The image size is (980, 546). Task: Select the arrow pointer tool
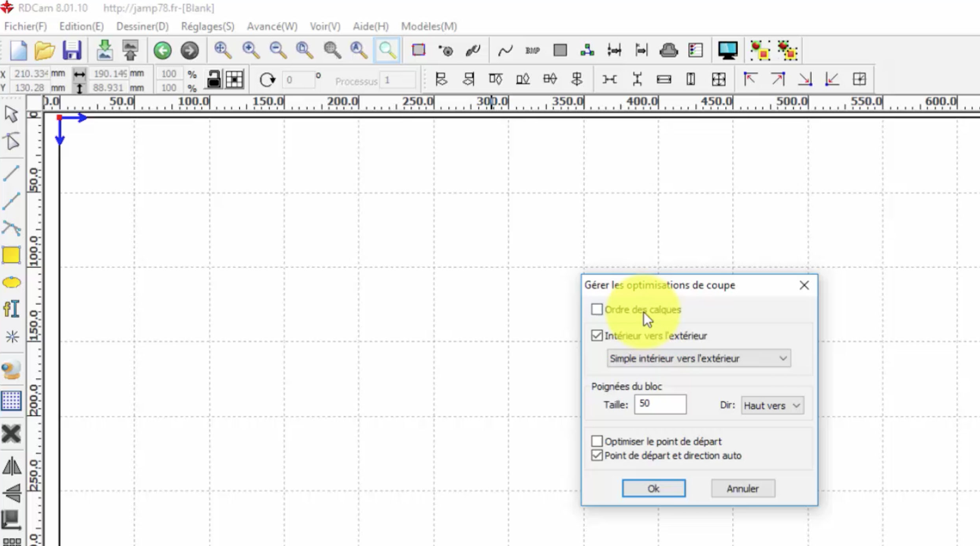pyautogui.click(x=11, y=114)
